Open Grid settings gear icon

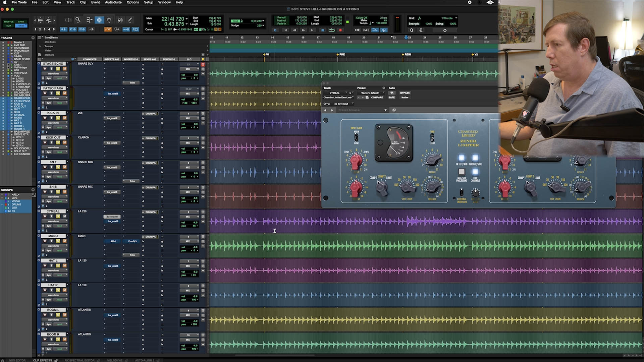coord(445,30)
